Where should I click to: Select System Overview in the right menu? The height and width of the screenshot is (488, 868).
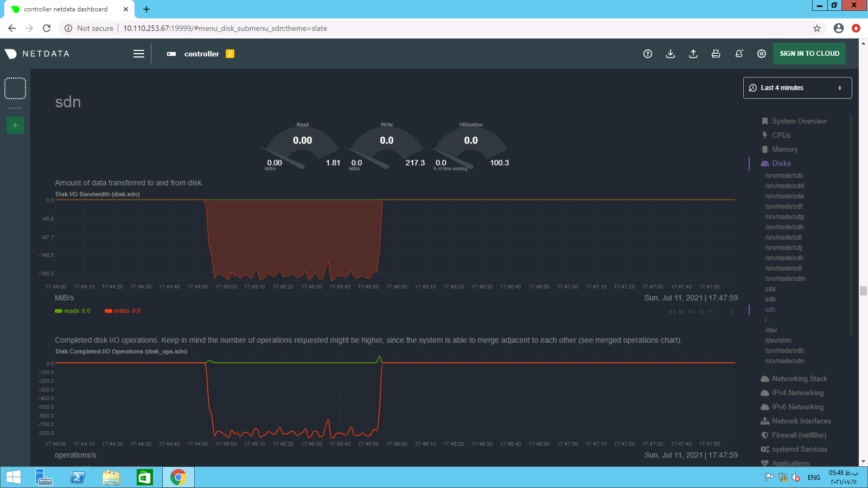pyautogui.click(x=799, y=121)
